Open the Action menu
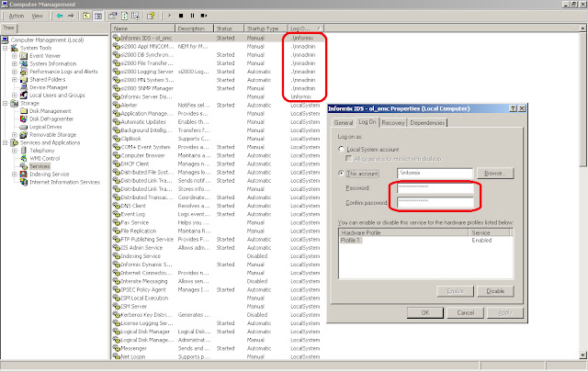 (x=17, y=16)
